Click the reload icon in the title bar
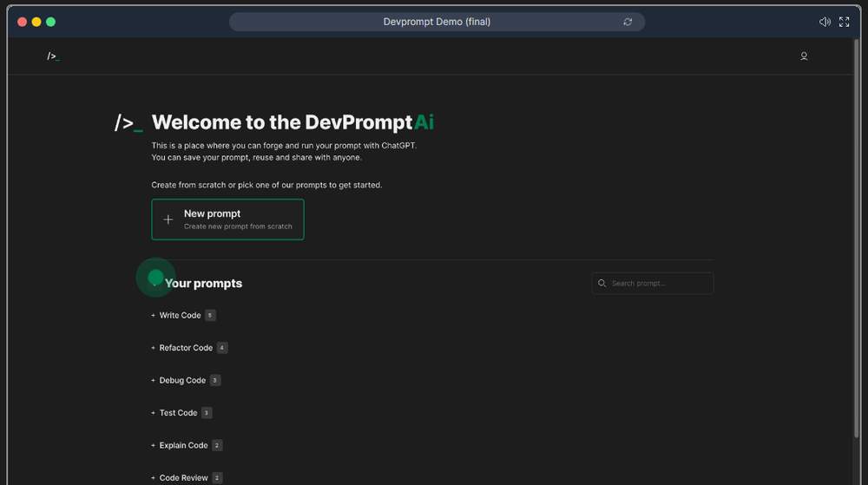This screenshot has height=485, width=868. [x=628, y=22]
